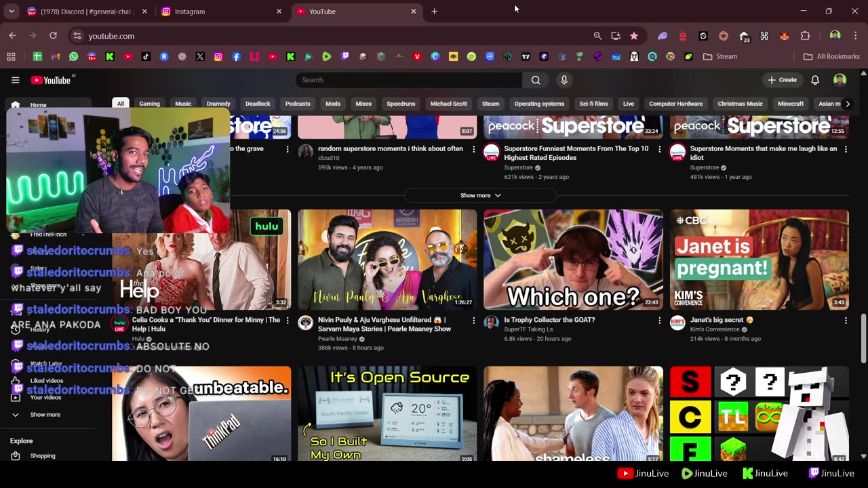Open the tab search dropdown arrow
The width and height of the screenshot is (868, 488).
point(11,12)
